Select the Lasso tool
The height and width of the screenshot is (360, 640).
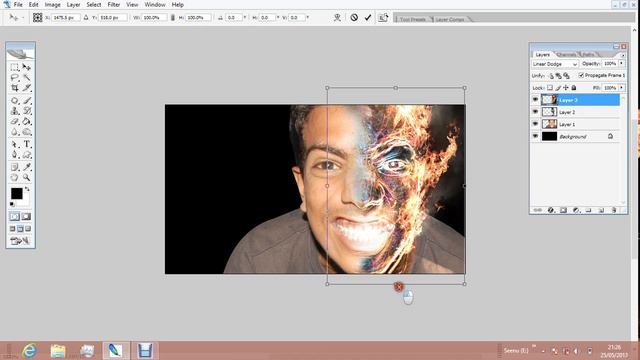coord(15,77)
